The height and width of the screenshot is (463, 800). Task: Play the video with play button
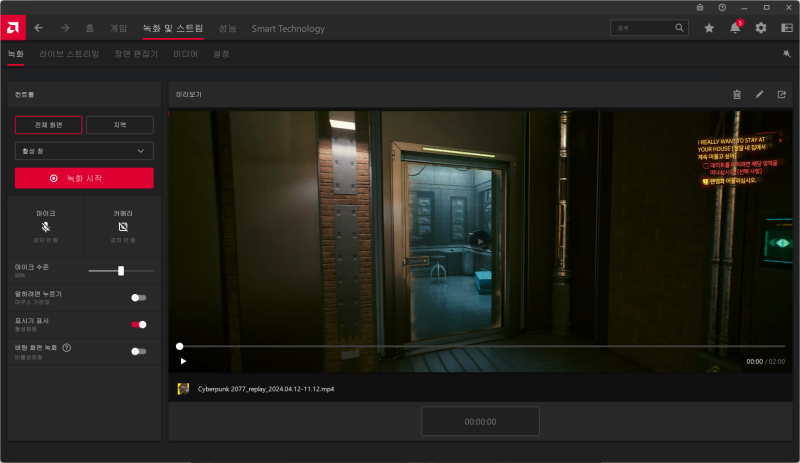click(183, 361)
